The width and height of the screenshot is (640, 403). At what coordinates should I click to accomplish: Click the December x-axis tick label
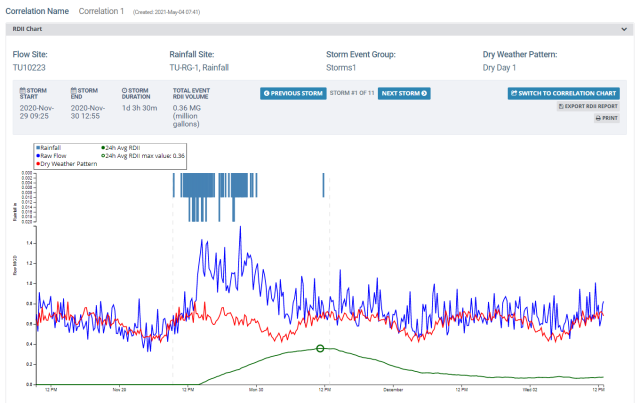393,390
